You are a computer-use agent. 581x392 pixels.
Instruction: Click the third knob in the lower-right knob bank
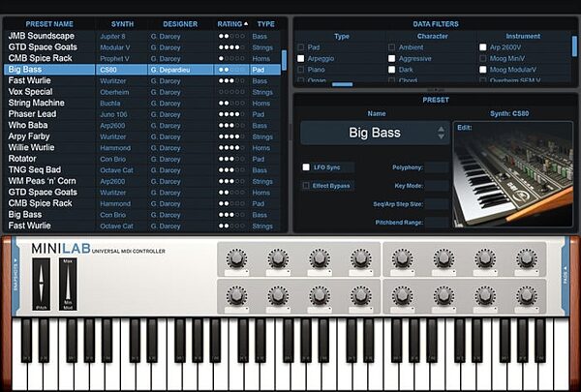click(x=485, y=295)
